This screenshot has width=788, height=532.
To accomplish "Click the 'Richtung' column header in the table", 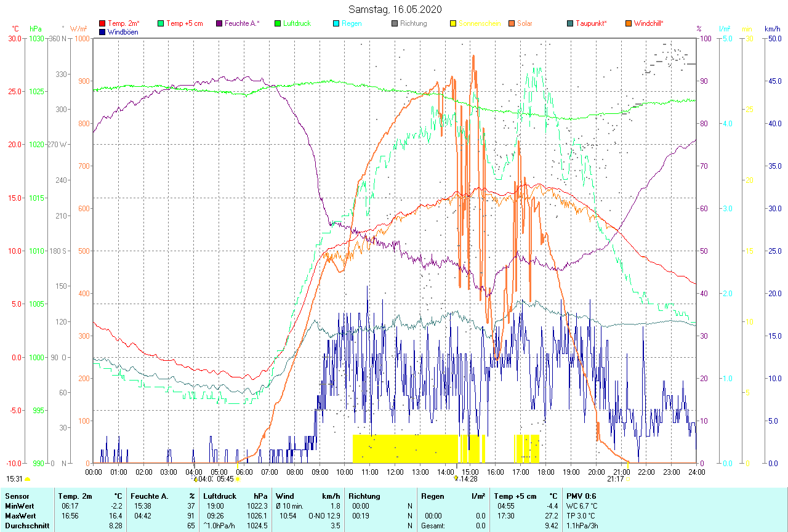I will pos(364,496).
